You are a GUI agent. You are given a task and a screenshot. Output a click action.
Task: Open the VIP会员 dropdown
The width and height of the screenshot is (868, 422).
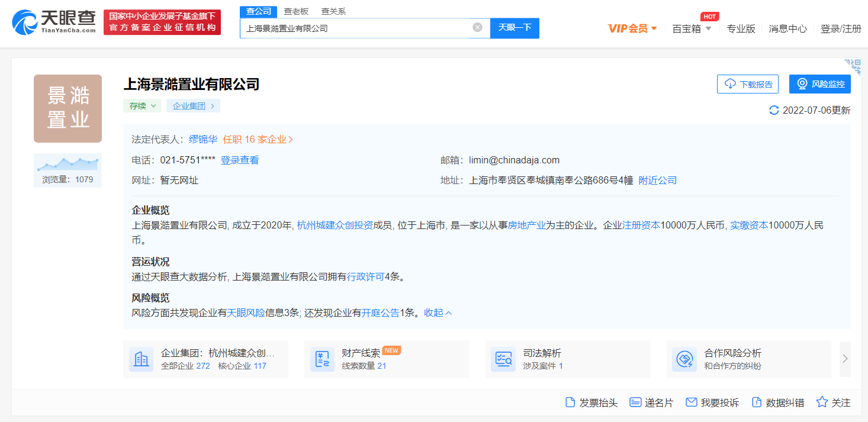pos(632,28)
